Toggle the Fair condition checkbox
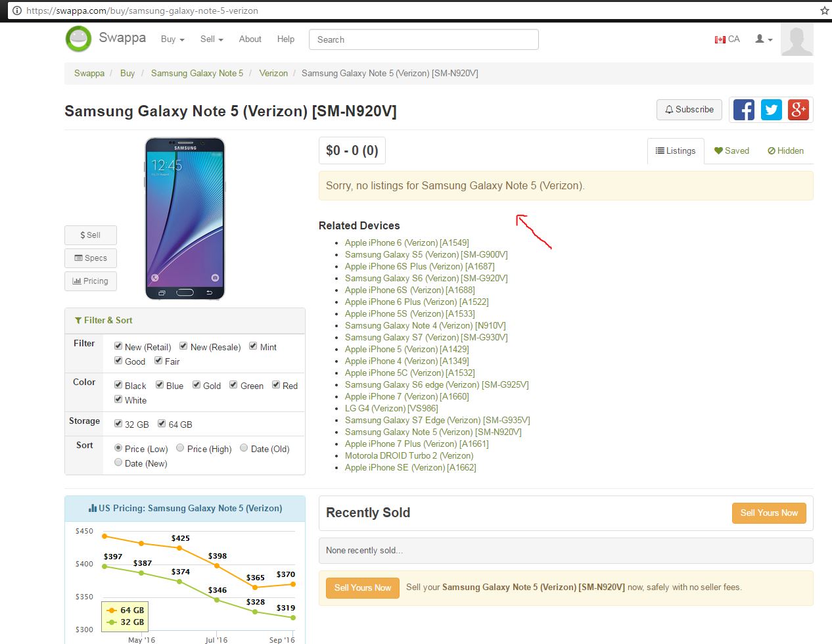 [x=158, y=361]
